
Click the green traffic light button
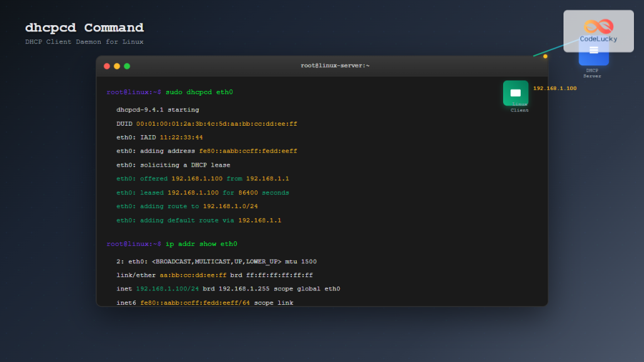pyautogui.click(x=127, y=65)
